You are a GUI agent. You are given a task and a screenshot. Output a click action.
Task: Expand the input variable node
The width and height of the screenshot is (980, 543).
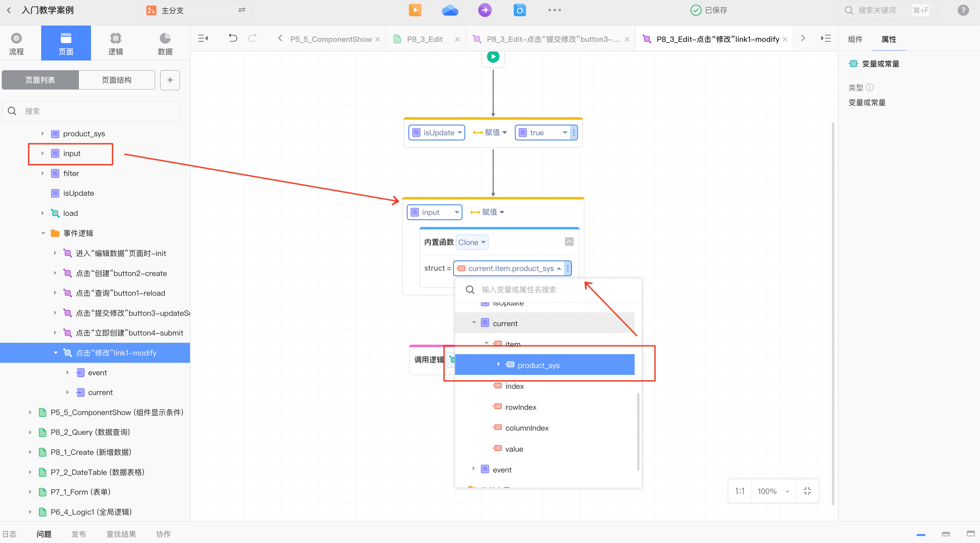43,153
